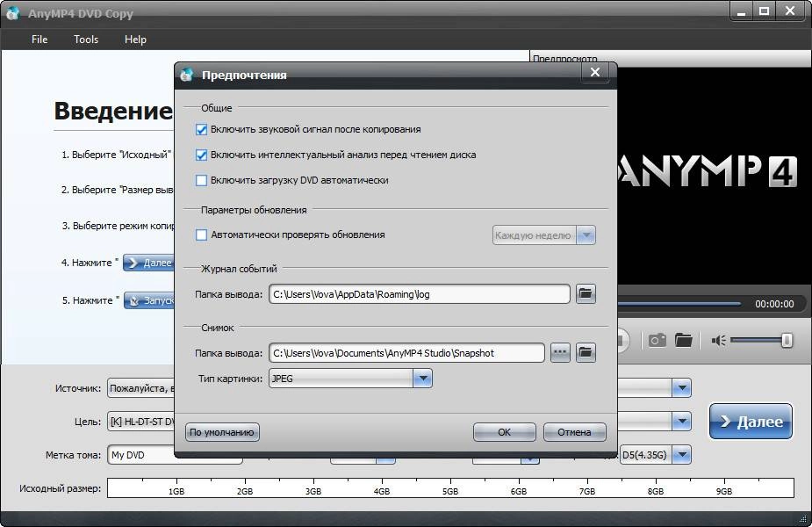812x527 pixels.
Task: Mute audio via speaker icon
Action: click(x=718, y=341)
